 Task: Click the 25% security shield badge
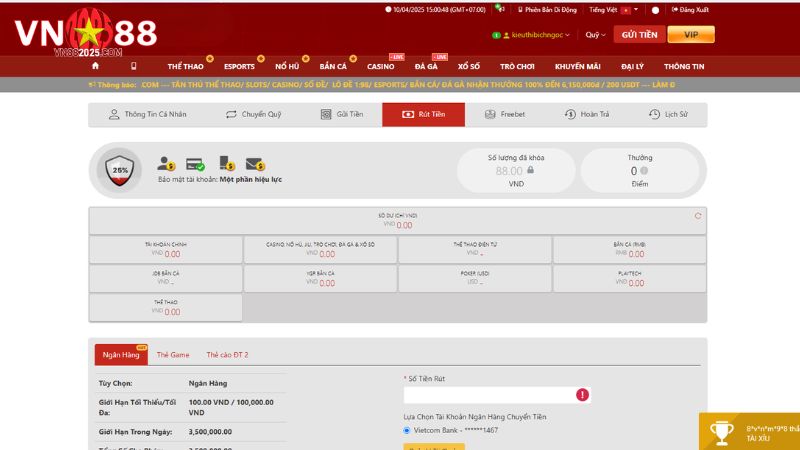[x=119, y=170]
